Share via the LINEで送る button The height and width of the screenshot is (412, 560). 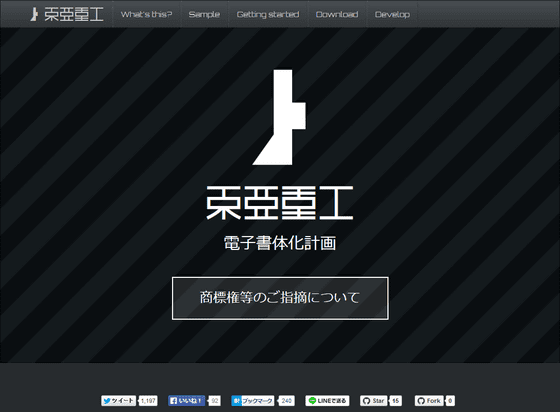tap(327, 401)
